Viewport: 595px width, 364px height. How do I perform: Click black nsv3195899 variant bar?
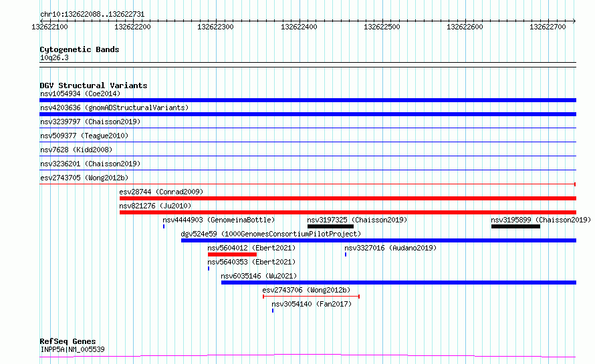click(515, 226)
